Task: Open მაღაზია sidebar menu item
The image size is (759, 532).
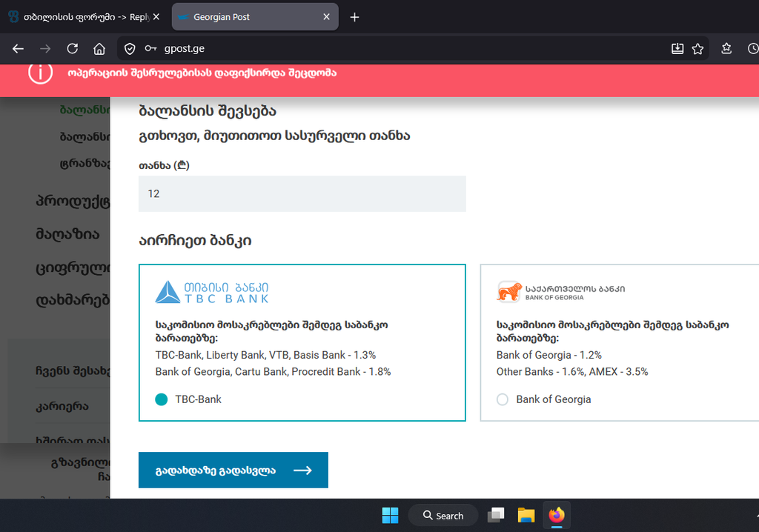Action: coord(67,234)
